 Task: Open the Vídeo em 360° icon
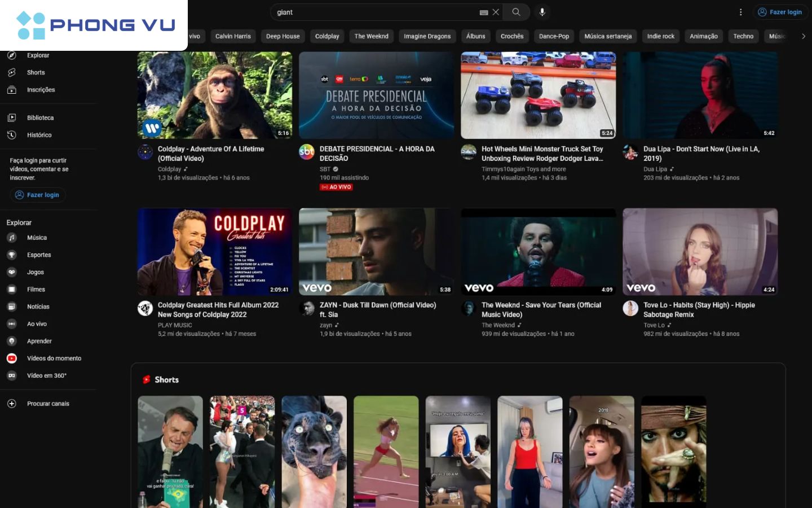[11, 375]
